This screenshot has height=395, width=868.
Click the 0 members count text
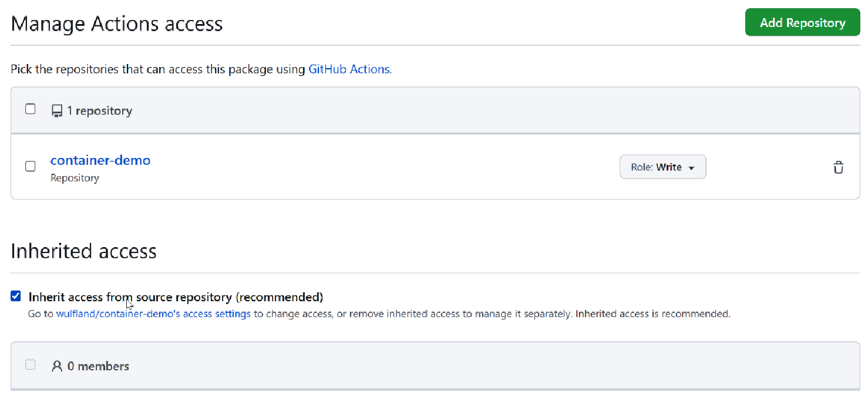98,366
